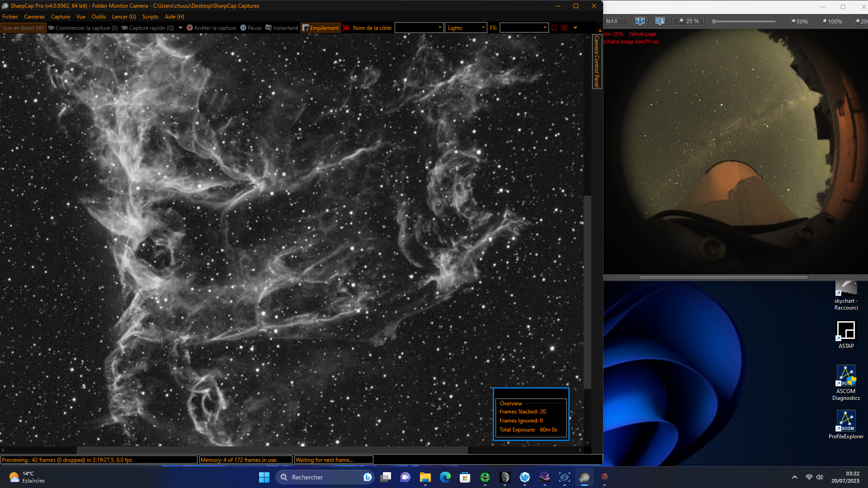Open ASCOM Diagnostics desktop shortcut
Viewport: 868px width, 488px height.
tap(846, 383)
